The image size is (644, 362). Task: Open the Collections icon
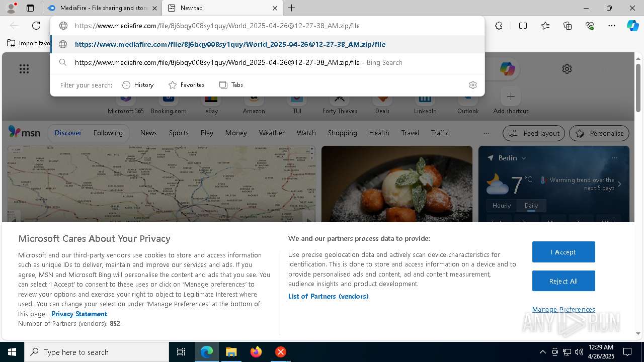point(568,26)
